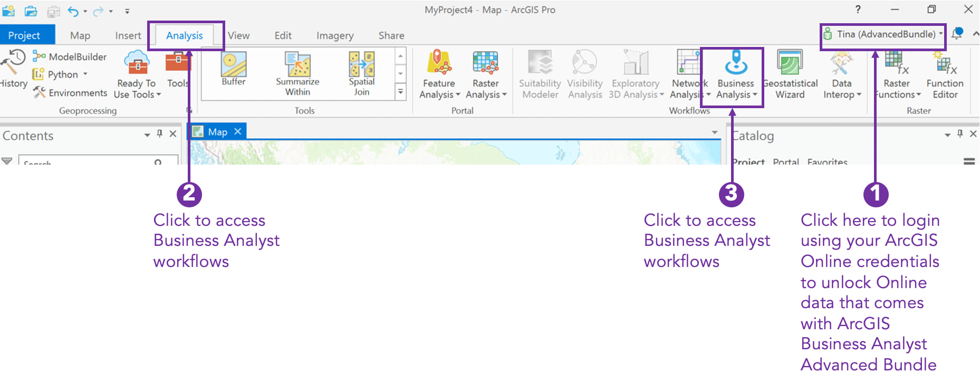This screenshot has height=382, width=980.
Task: Open the Tools toolbox
Action: (178, 70)
